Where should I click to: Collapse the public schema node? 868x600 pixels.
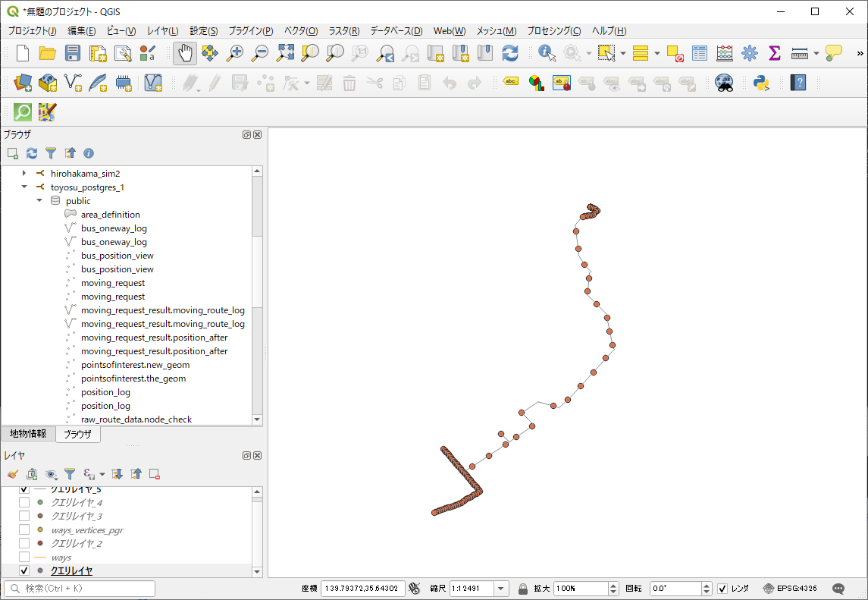click(39, 201)
